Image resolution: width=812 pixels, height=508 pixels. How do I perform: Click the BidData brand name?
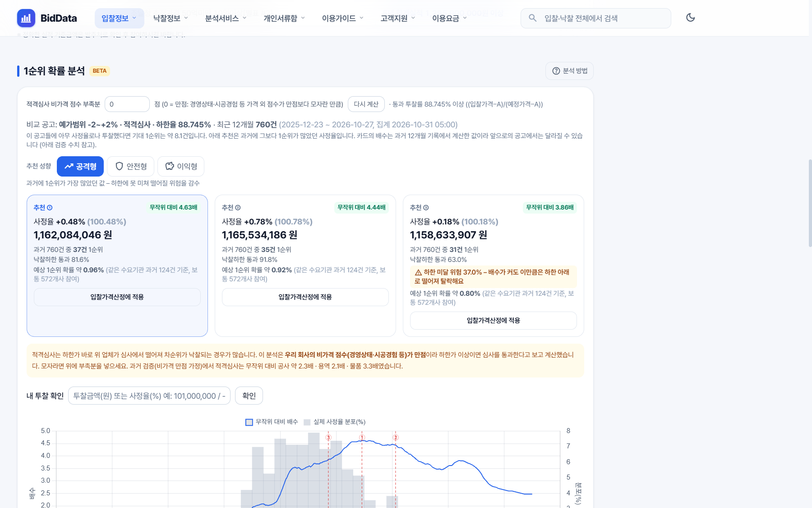click(x=59, y=18)
